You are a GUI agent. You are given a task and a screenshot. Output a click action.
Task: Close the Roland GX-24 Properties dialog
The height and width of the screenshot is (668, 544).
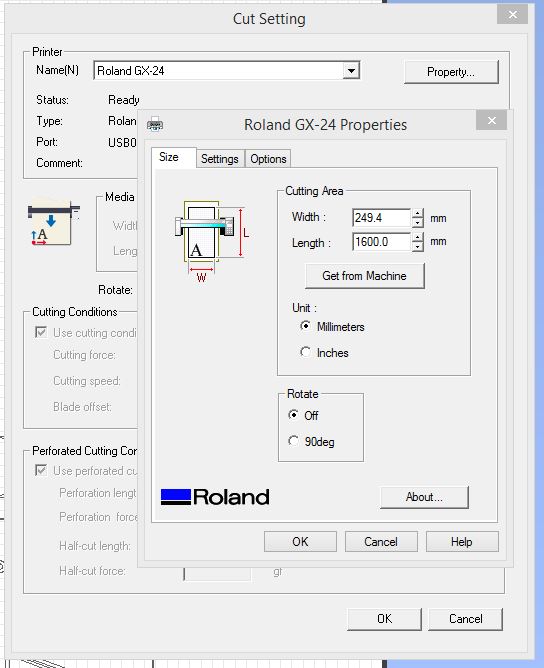(x=492, y=121)
